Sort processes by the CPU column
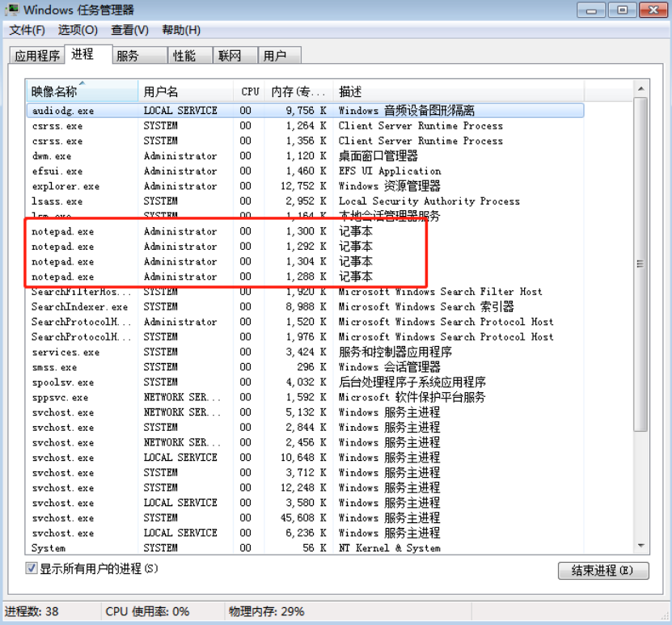This screenshot has height=625, width=672. click(249, 91)
